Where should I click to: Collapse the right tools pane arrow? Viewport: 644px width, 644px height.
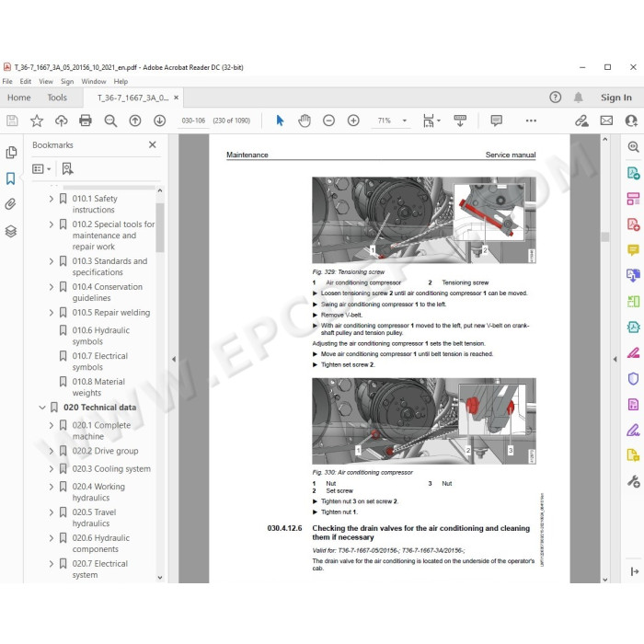coord(615,359)
